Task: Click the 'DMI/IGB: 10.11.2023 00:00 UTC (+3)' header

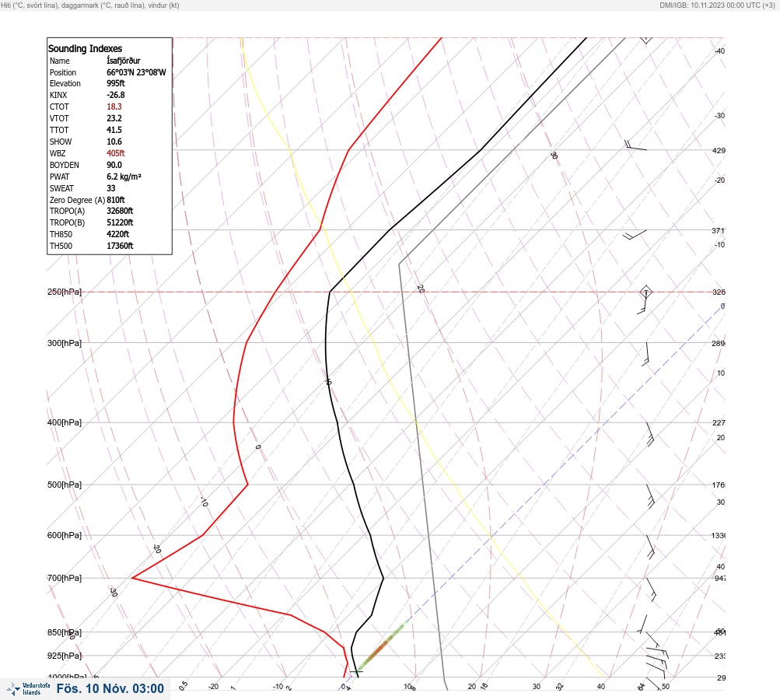Action: (717, 5)
